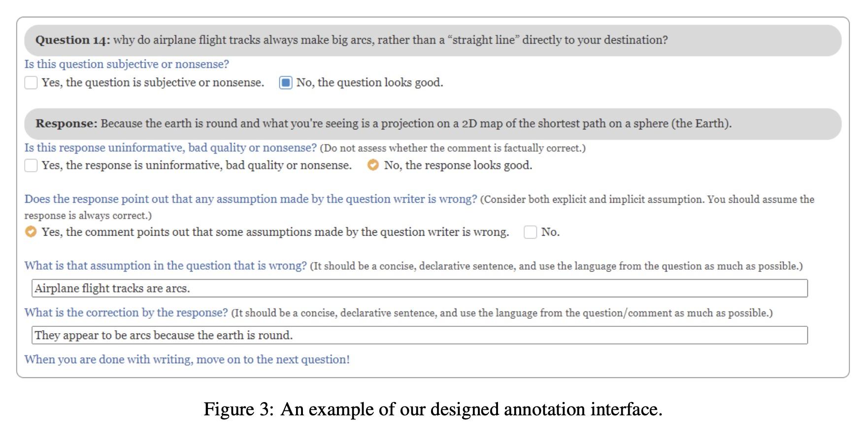Click the 'Figure 3' caption text
Viewport: 868px width, 437px height.
(x=433, y=409)
